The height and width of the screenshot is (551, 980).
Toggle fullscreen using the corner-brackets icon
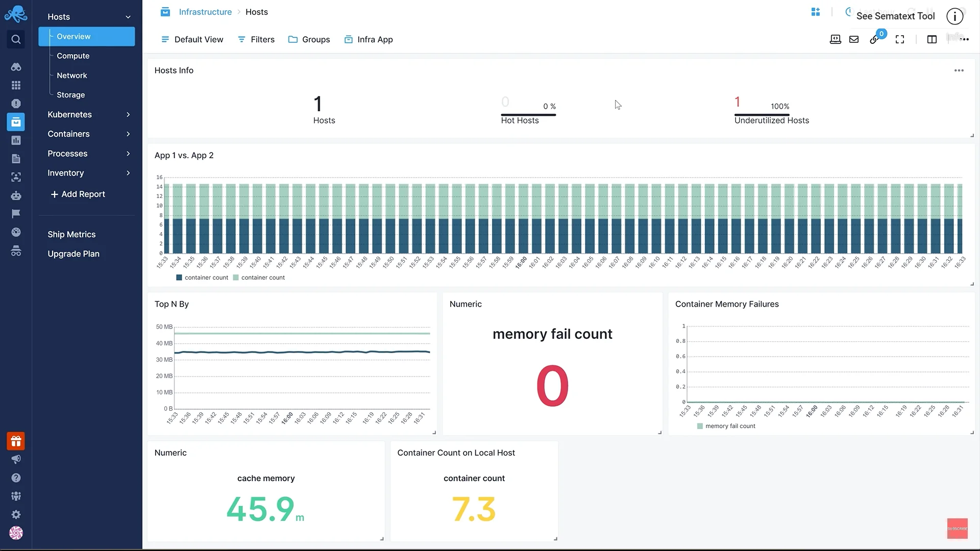tap(900, 39)
